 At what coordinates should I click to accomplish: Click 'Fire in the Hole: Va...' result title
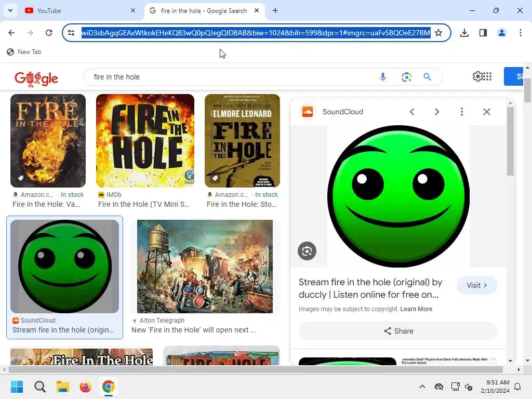click(46, 204)
